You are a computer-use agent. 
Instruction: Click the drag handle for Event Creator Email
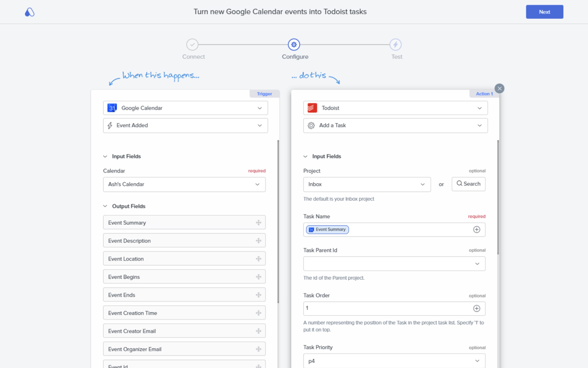click(x=259, y=331)
